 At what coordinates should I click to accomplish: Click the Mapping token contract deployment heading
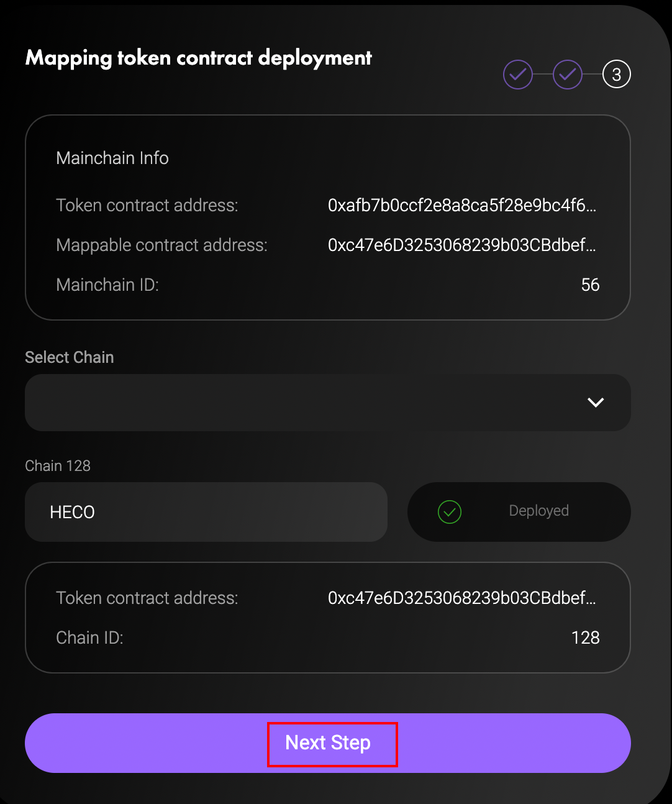coord(199,58)
